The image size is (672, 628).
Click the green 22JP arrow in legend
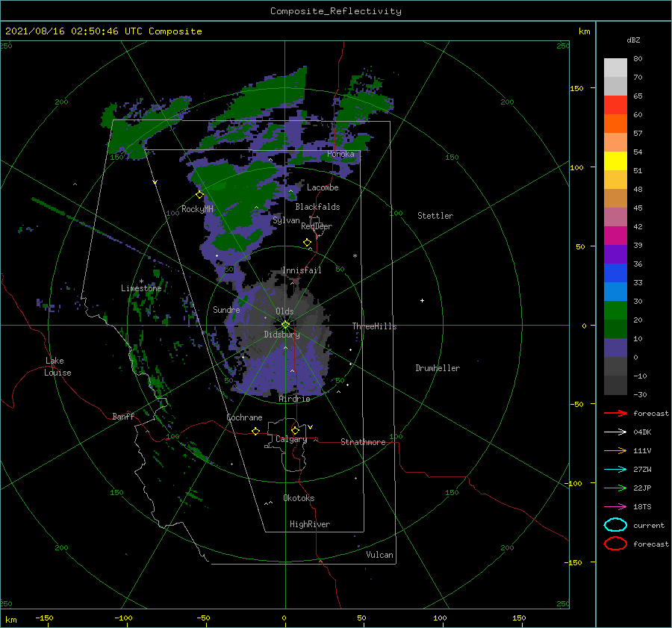615,488
